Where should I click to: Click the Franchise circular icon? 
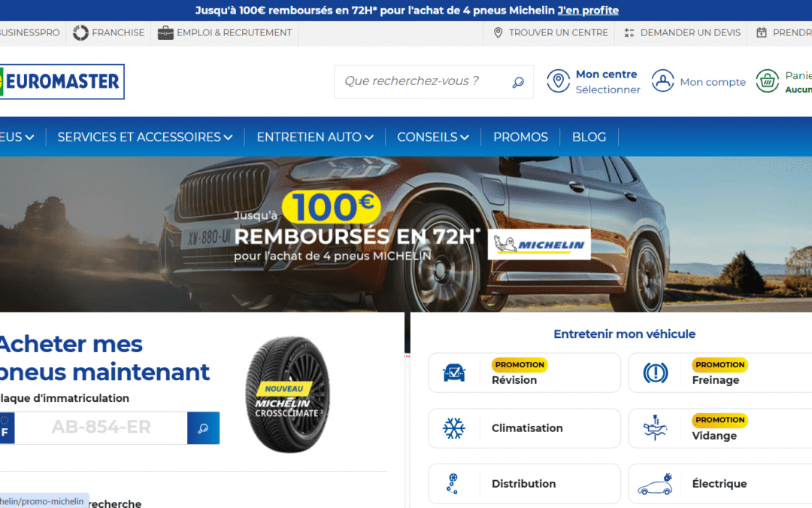tap(80, 32)
